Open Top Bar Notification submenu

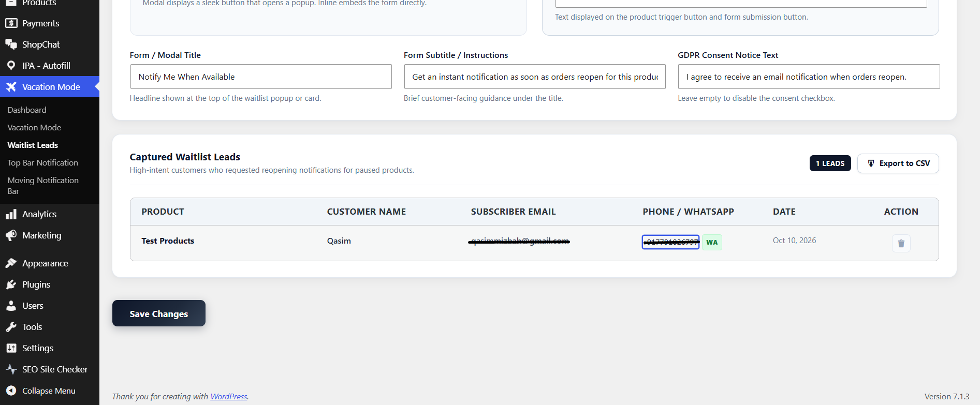pyautogui.click(x=43, y=162)
